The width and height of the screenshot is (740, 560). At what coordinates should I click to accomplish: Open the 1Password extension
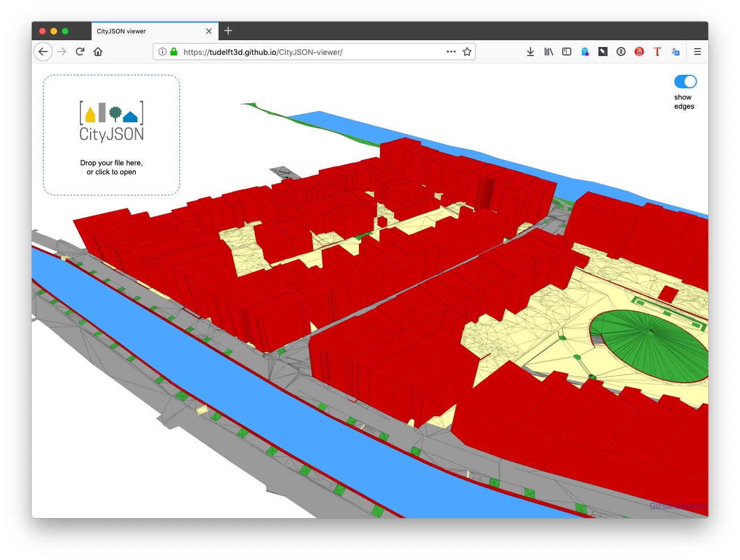pyautogui.click(x=621, y=52)
